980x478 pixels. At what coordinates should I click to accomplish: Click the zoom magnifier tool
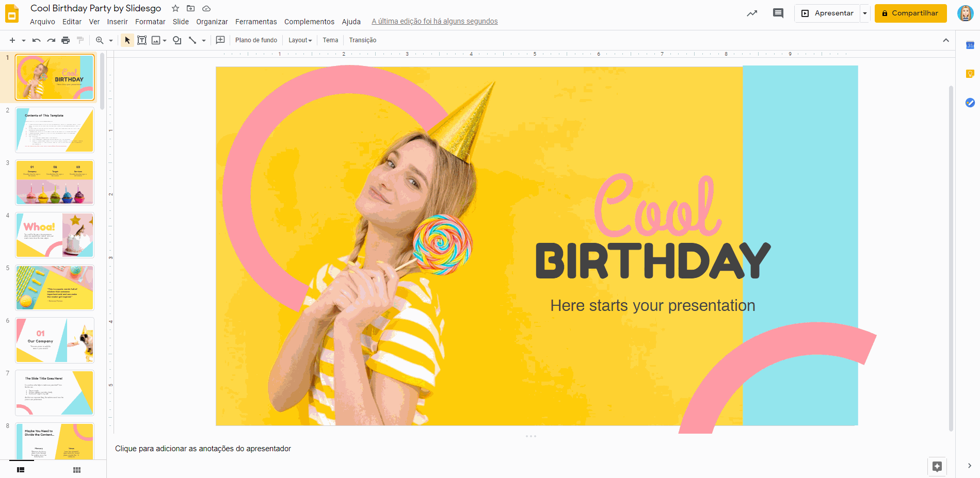(100, 40)
